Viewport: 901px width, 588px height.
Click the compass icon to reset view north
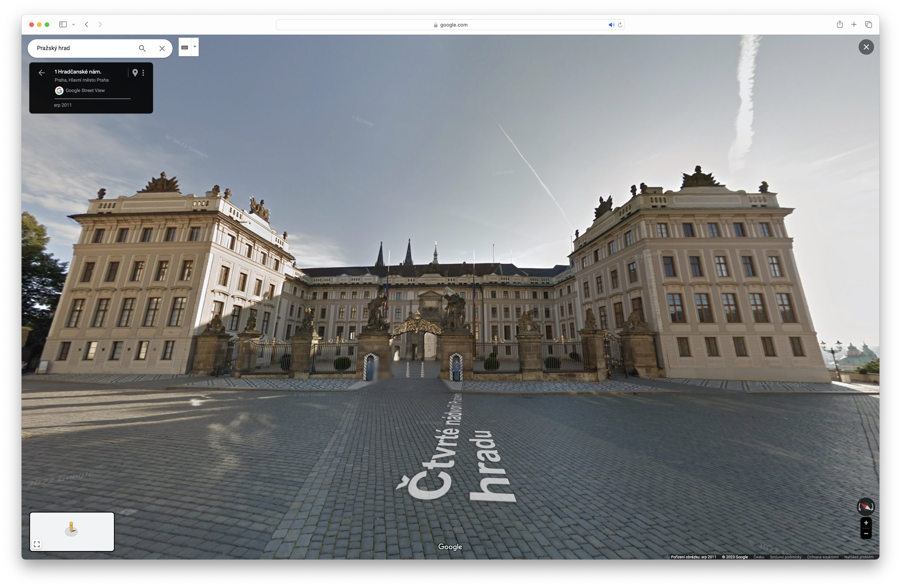coord(867,507)
